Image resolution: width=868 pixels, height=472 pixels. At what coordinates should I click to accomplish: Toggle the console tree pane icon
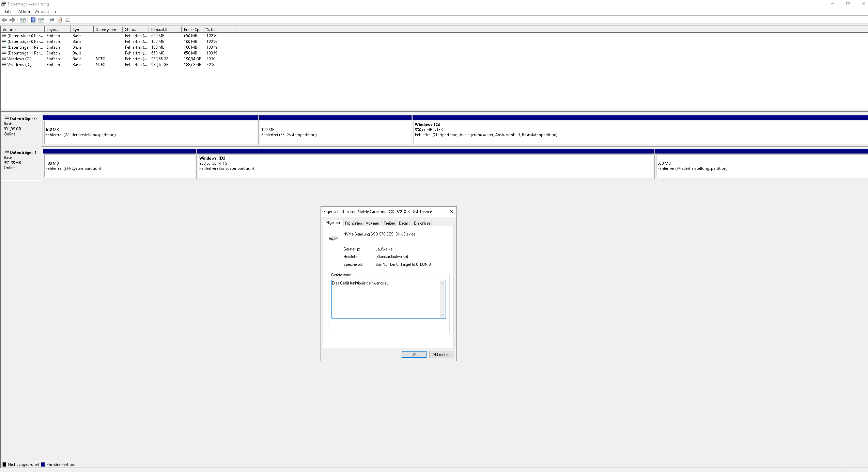click(23, 20)
